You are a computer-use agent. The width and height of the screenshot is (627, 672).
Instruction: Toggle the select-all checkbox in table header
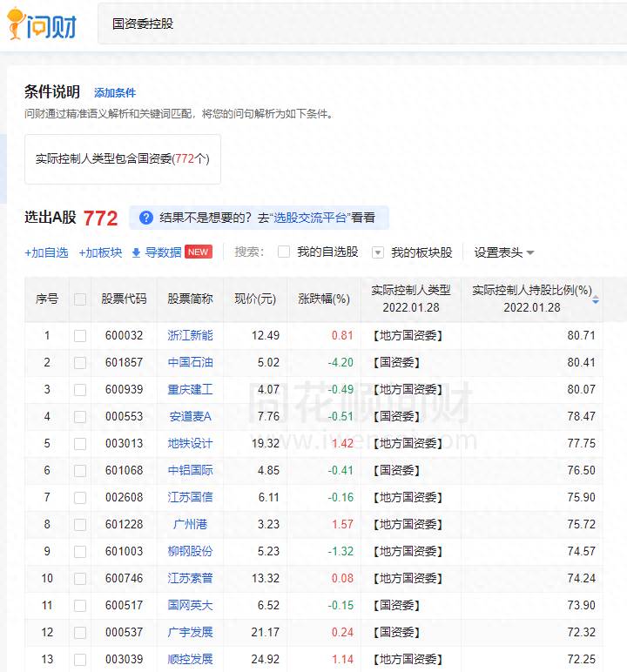pos(80,299)
